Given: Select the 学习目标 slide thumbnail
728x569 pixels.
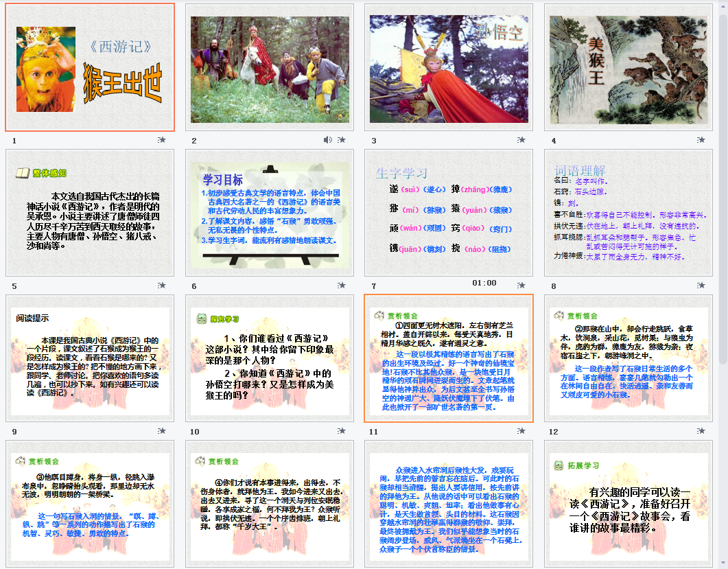Looking at the screenshot, I should click(x=270, y=213).
